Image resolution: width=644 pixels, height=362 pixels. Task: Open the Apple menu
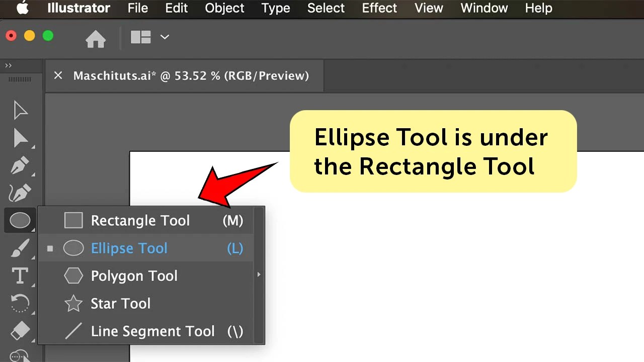point(23,8)
